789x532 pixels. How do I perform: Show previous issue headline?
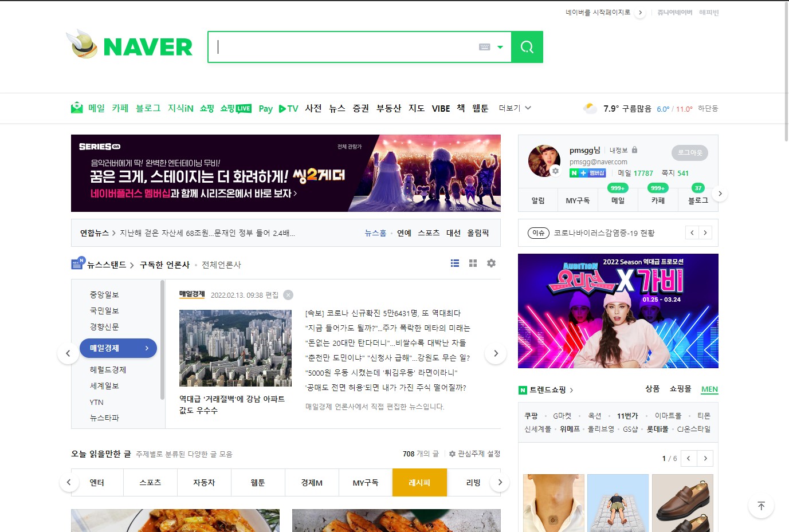tap(692, 232)
